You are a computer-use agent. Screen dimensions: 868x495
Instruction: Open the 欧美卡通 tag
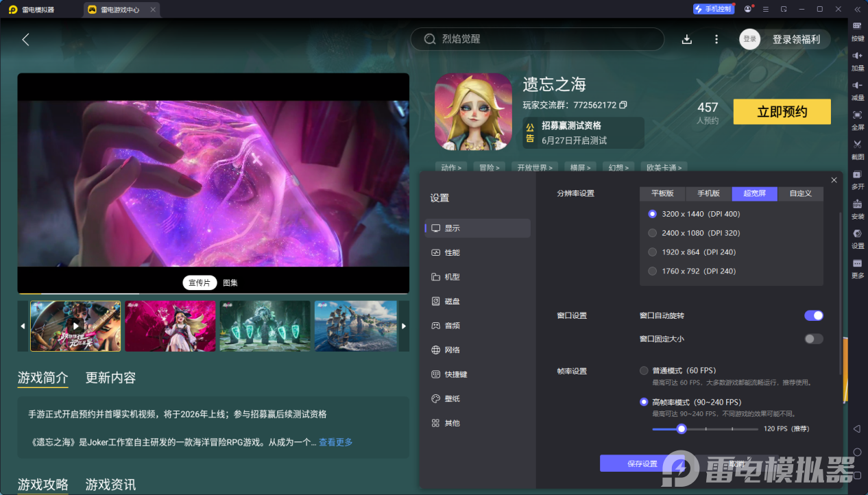coord(664,167)
